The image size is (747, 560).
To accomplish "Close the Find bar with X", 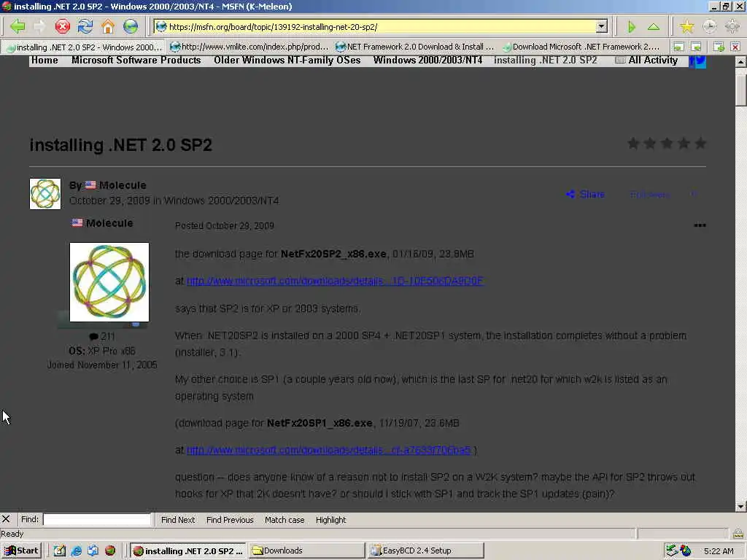I will (6, 519).
